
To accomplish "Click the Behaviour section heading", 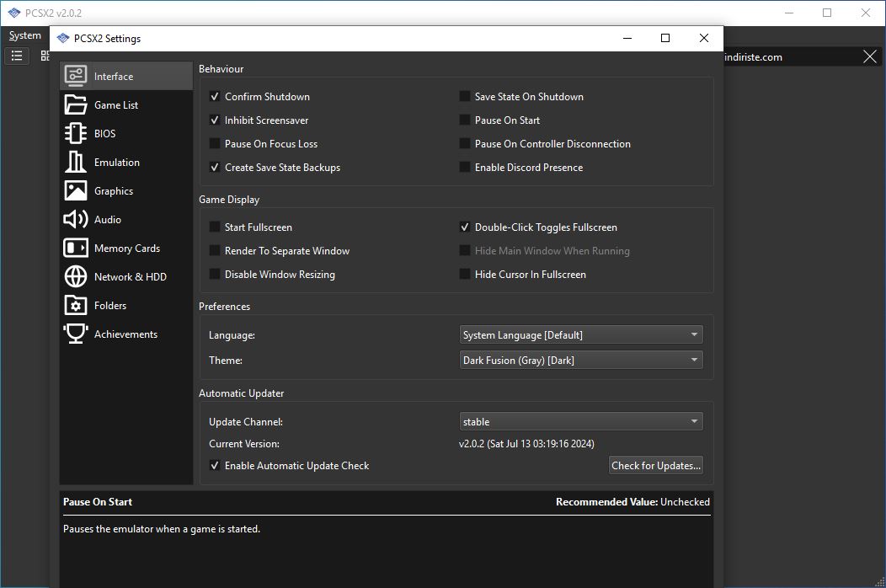I will 221,69.
